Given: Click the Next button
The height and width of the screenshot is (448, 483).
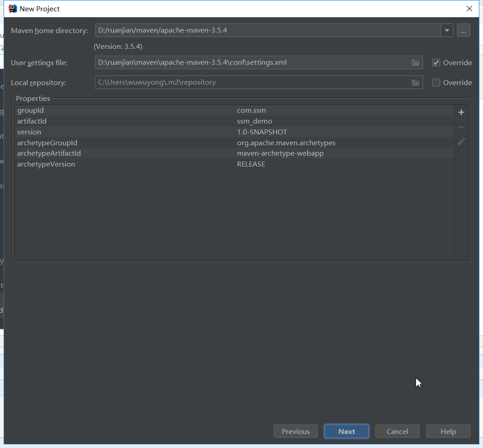Looking at the screenshot, I should click(x=346, y=431).
